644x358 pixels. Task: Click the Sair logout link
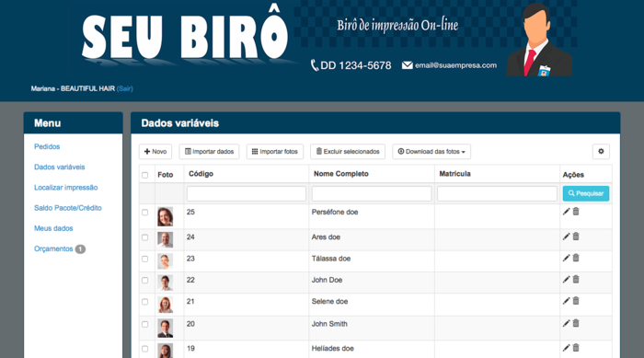[124, 88]
